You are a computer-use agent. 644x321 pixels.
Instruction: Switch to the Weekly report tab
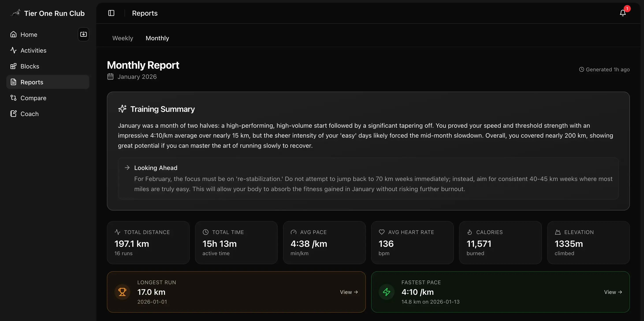[123, 38]
